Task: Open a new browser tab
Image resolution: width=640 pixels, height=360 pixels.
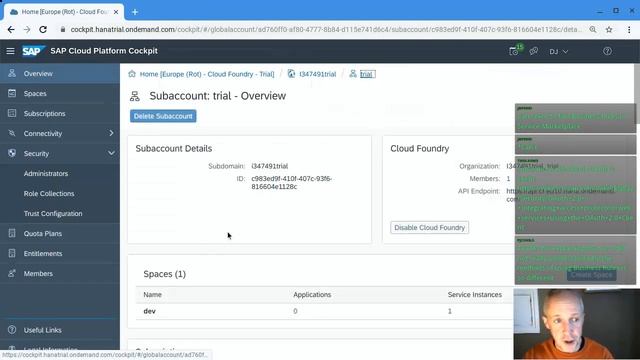Action: (135, 12)
